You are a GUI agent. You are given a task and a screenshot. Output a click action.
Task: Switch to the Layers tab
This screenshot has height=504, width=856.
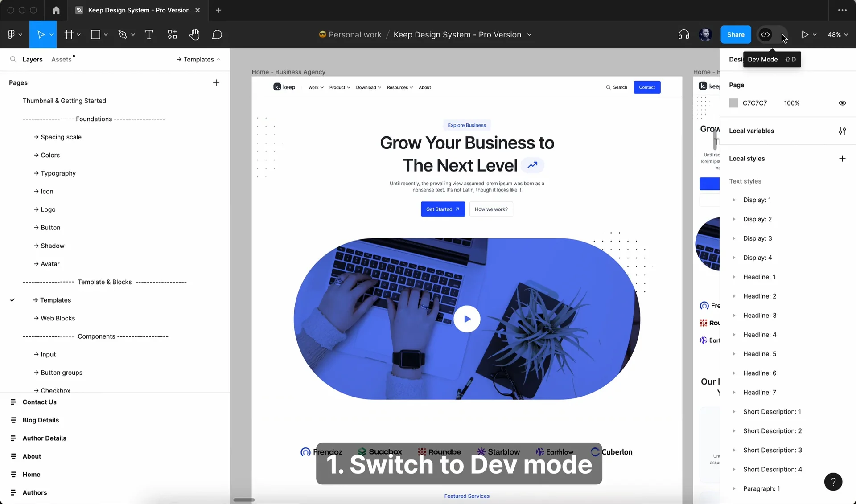(x=33, y=59)
